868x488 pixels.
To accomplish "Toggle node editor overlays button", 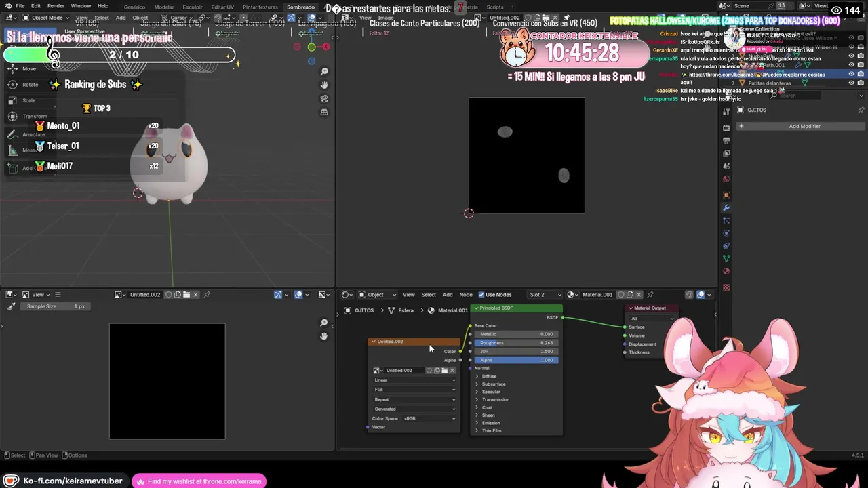I will pos(701,294).
